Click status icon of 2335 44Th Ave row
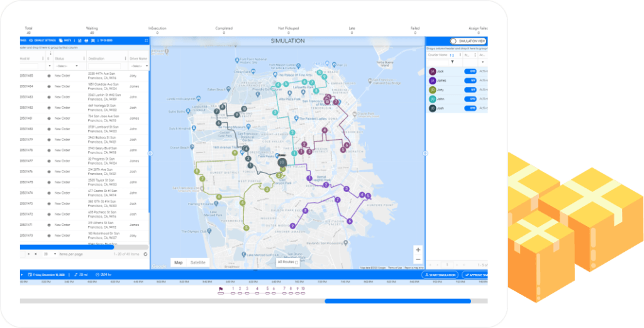This screenshot has width=644, height=328. tap(49, 76)
